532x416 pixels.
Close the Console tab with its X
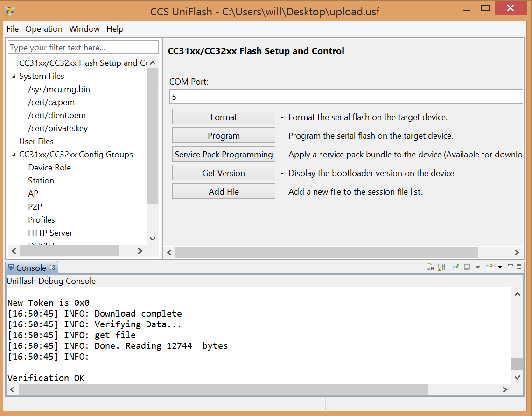(x=52, y=268)
